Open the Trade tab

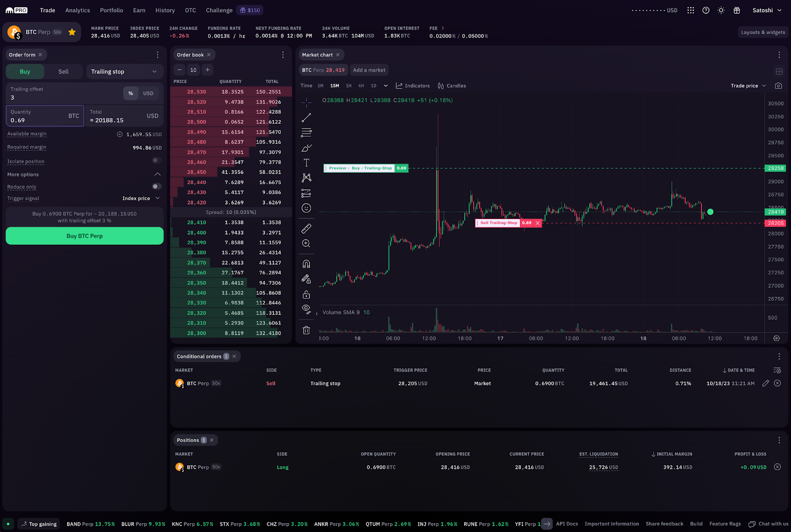[47, 10]
